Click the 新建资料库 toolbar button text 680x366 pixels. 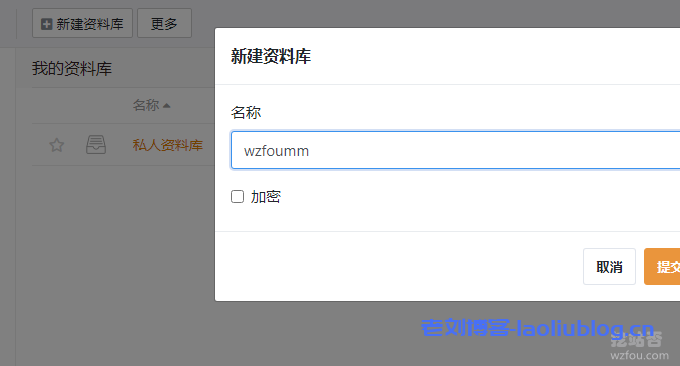[90, 24]
